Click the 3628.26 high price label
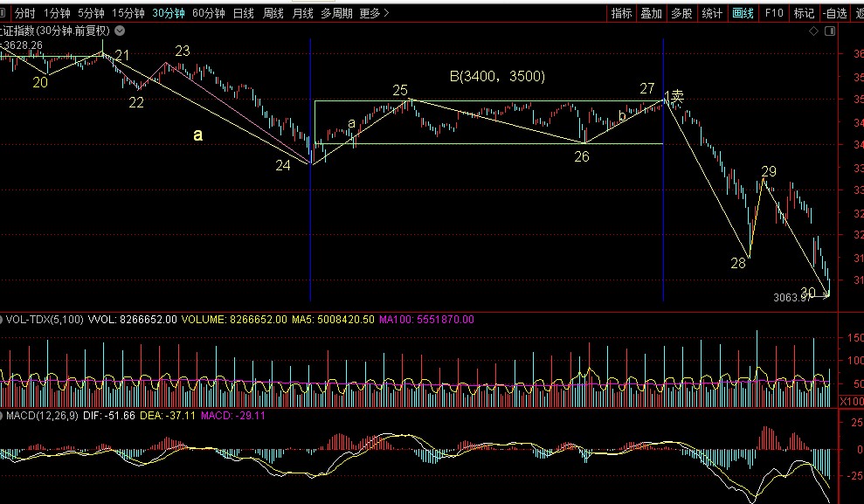 (x=22, y=45)
